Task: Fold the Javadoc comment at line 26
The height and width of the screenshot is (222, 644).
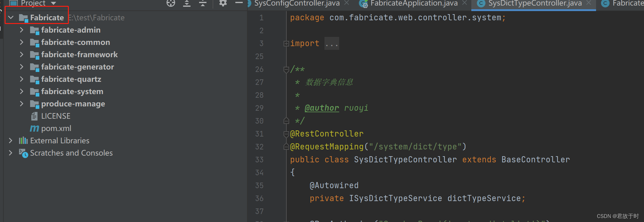Action: pos(286,70)
